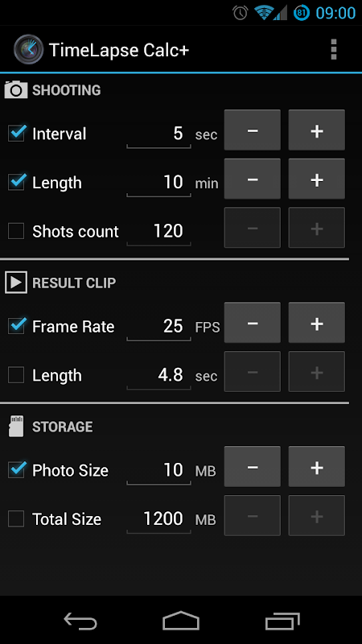Decrease shooting Length with minus button
The image size is (362, 644).
(x=253, y=179)
